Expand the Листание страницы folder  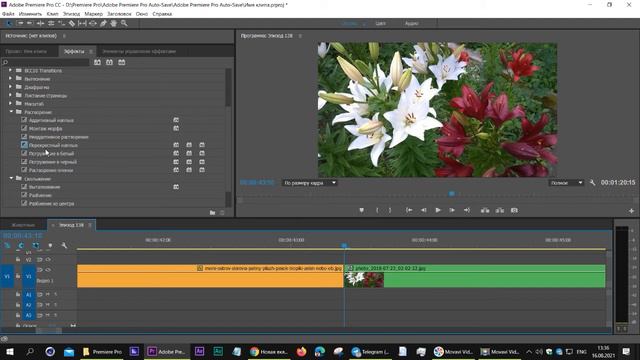pos(11,95)
